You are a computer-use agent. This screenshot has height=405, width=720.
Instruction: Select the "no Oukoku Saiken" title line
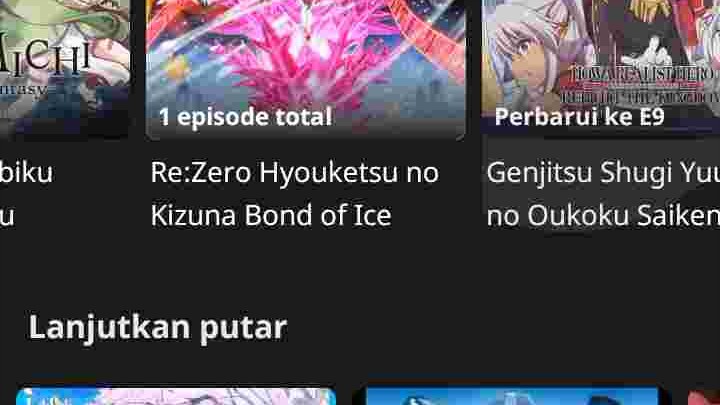click(603, 215)
